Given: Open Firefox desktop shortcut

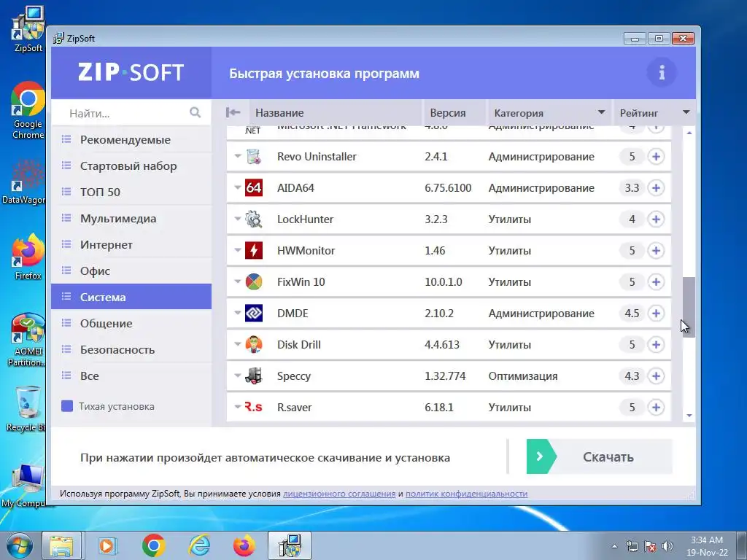Looking at the screenshot, I should 28,257.
